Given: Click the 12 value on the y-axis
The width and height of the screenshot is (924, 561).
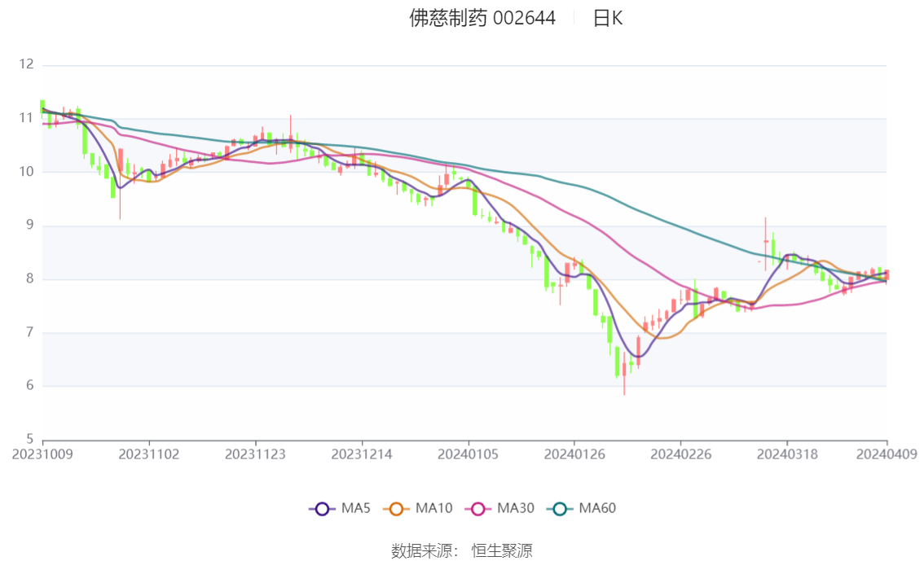Looking at the screenshot, I should pyautogui.click(x=27, y=64).
